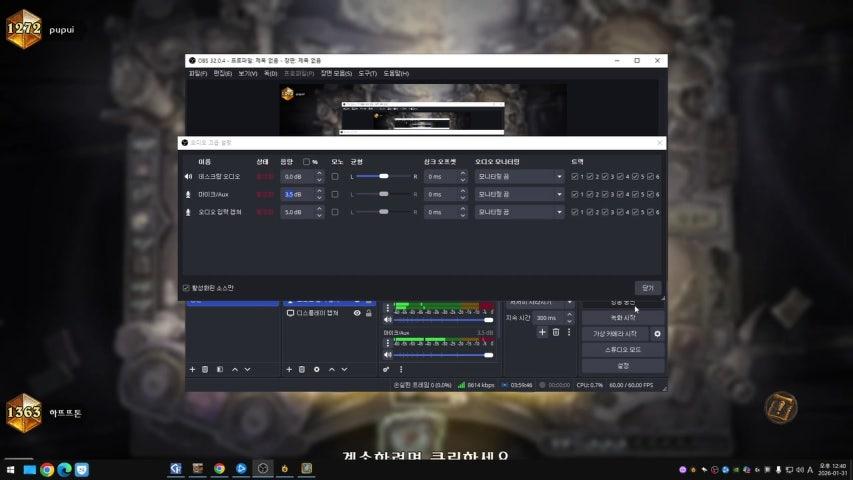Click the microphone icon of the 오디오 입력 캡처 row
The width and height of the screenshot is (853, 480).
188,212
